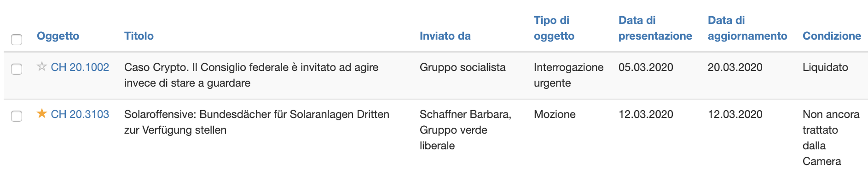This screenshot has height=177, width=868.
Task: Check the box for row CH 20.1002
Action: (17, 69)
